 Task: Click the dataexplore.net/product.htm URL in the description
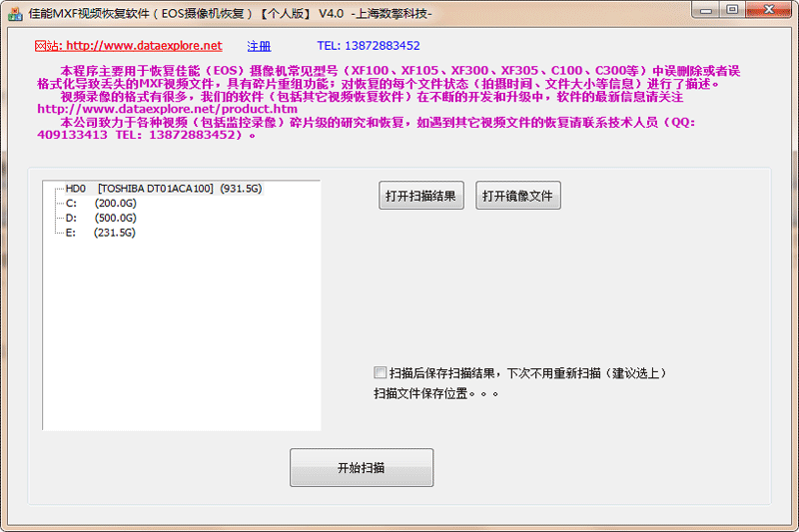168,110
